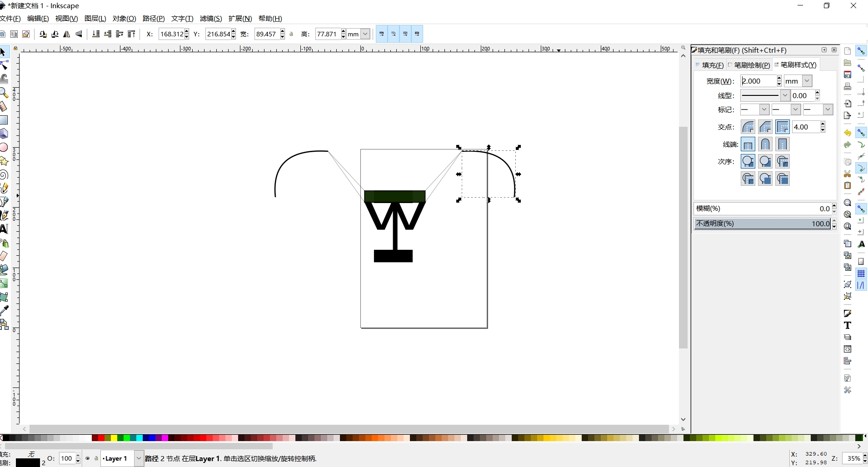
Task: Select the Star polygon tool
Action: coord(4,161)
